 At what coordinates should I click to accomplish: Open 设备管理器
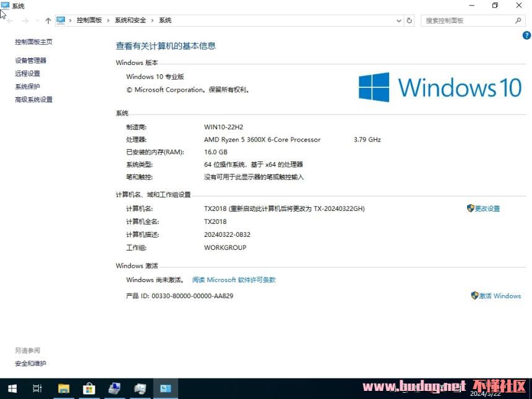point(30,61)
